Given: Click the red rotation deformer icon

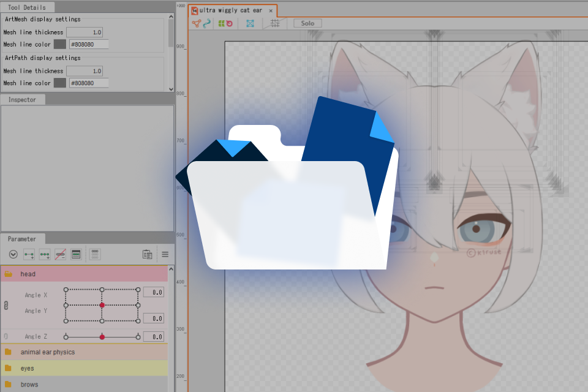Looking at the screenshot, I should (229, 24).
